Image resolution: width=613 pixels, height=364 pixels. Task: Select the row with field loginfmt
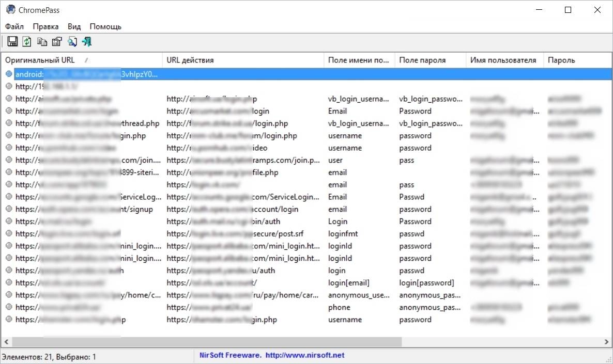click(306, 233)
